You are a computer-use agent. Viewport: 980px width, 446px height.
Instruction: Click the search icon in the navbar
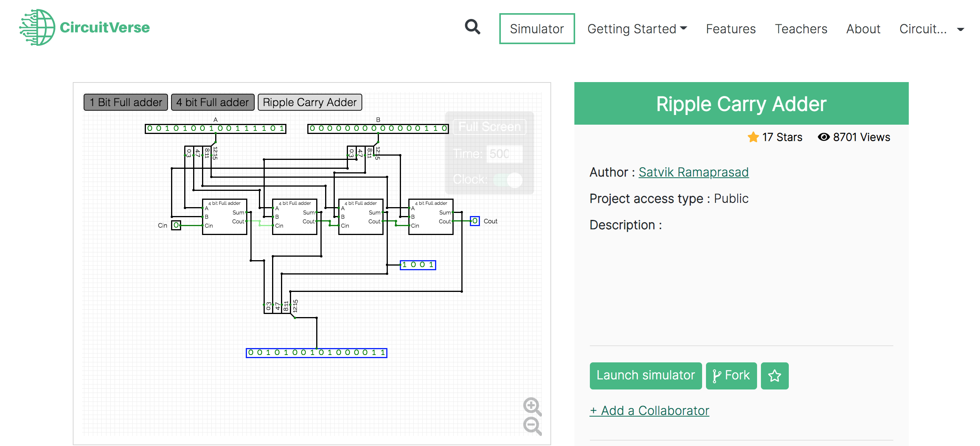pyautogui.click(x=472, y=27)
